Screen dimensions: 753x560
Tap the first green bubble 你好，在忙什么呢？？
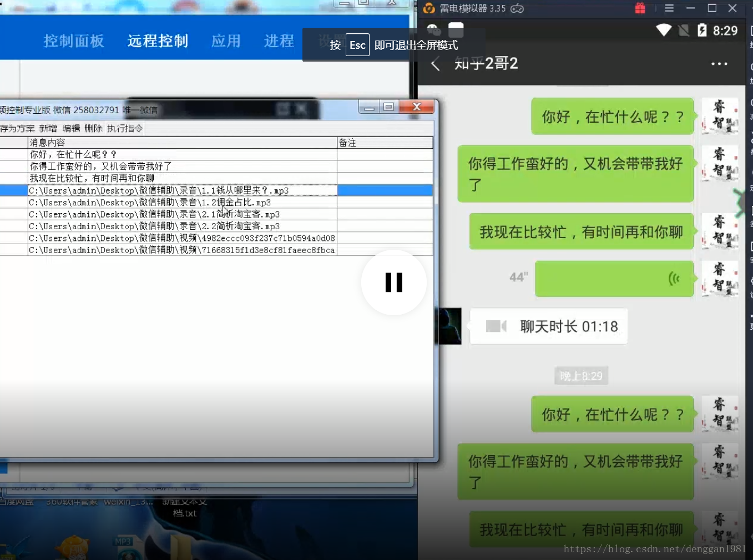click(613, 117)
